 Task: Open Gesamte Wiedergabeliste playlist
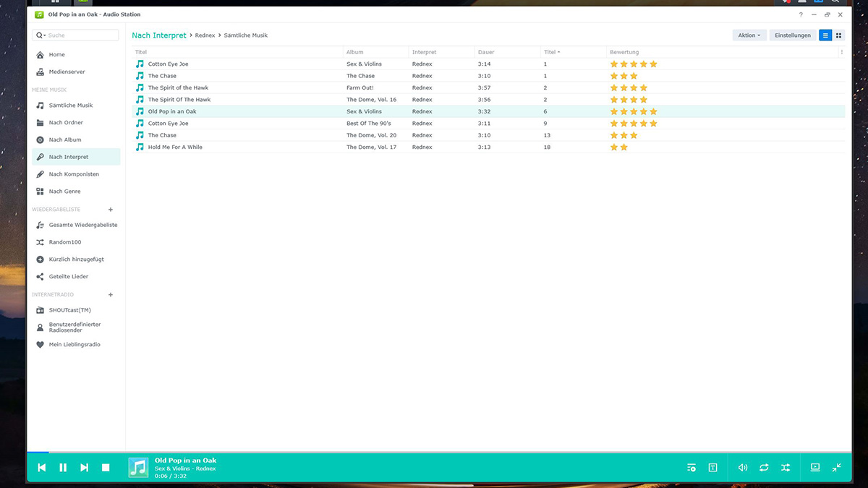pyautogui.click(x=75, y=225)
